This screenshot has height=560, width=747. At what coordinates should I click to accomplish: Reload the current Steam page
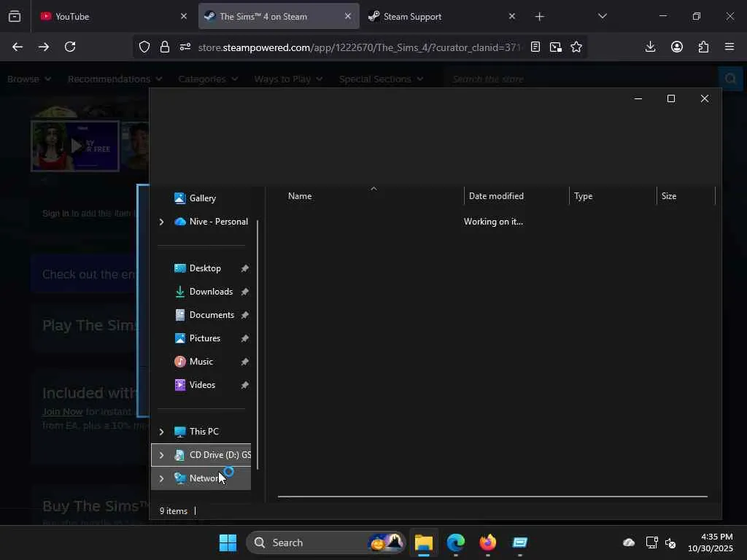[70, 47]
